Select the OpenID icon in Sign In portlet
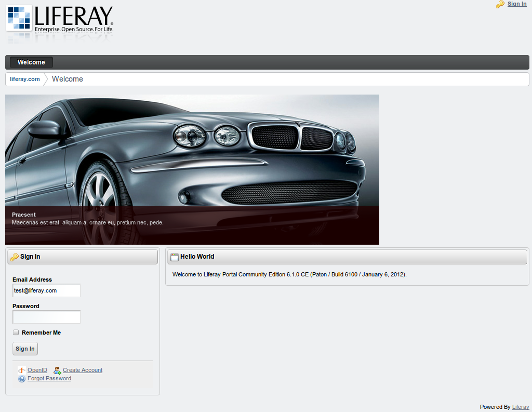Image resolution: width=532 pixels, height=412 pixels. (20, 370)
